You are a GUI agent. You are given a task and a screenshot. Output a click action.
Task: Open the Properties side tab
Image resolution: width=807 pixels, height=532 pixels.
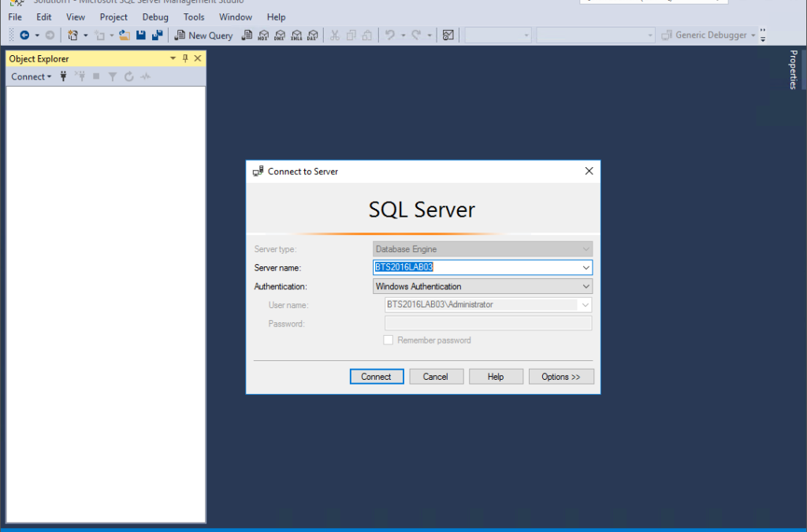793,69
